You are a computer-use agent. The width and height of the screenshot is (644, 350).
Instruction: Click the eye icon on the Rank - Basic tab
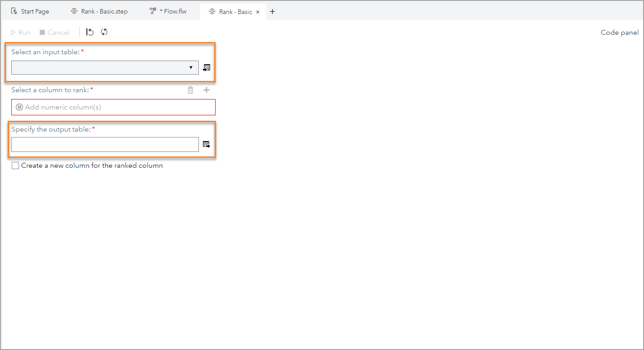212,11
